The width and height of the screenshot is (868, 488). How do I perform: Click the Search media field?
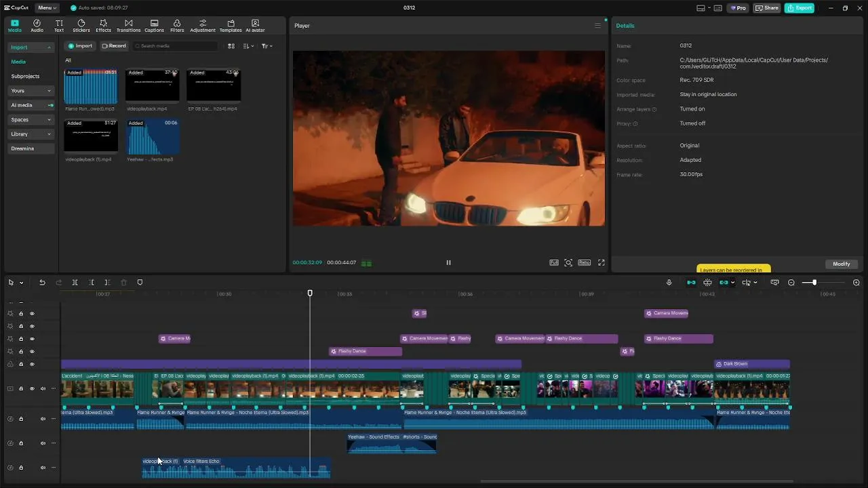coord(176,46)
